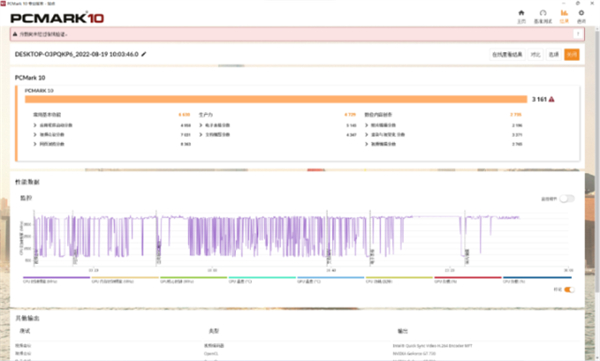Click the alert icon in pink banner
Viewport: 600px width, 361px height.
pyautogui.click(x=15, y=34)
